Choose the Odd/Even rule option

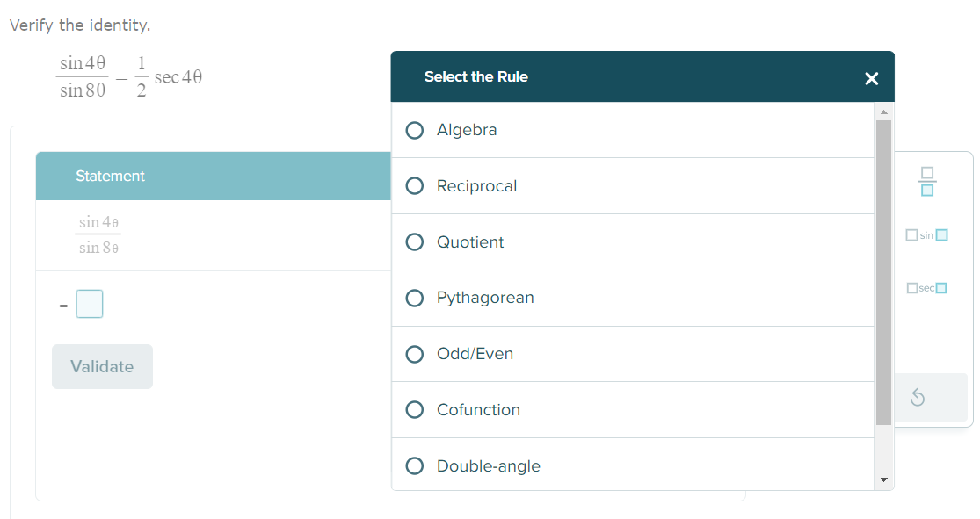pos(414,354)
